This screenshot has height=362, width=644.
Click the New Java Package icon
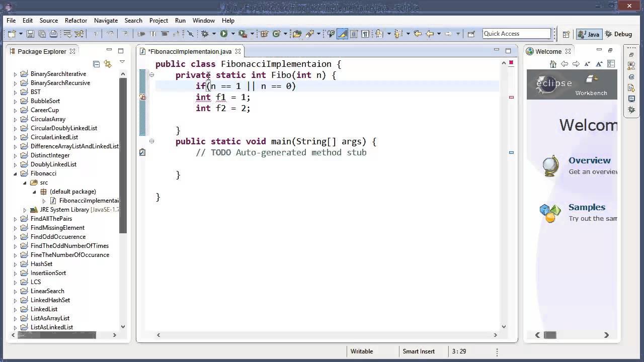tap(264, 34)
